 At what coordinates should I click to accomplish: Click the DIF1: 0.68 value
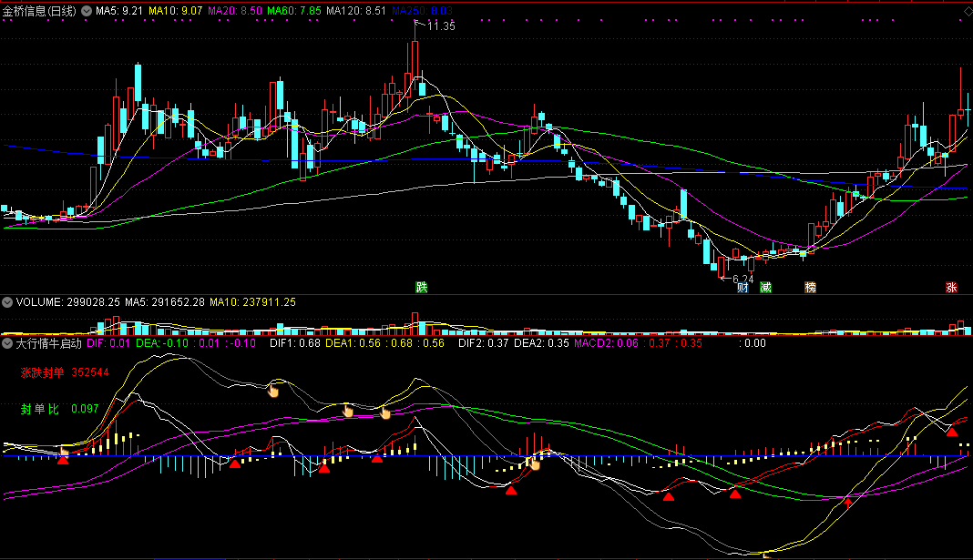295,343
